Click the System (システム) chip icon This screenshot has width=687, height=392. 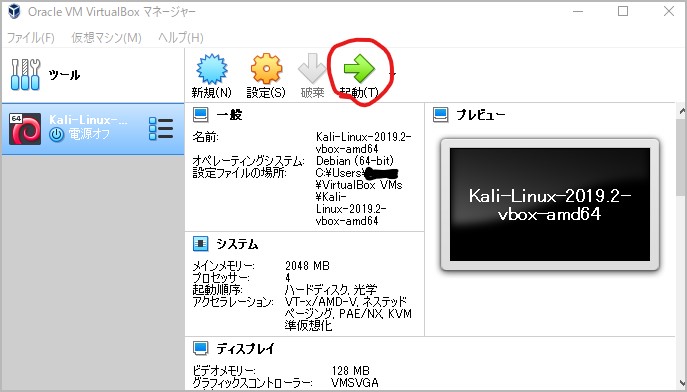click(201, 244)
